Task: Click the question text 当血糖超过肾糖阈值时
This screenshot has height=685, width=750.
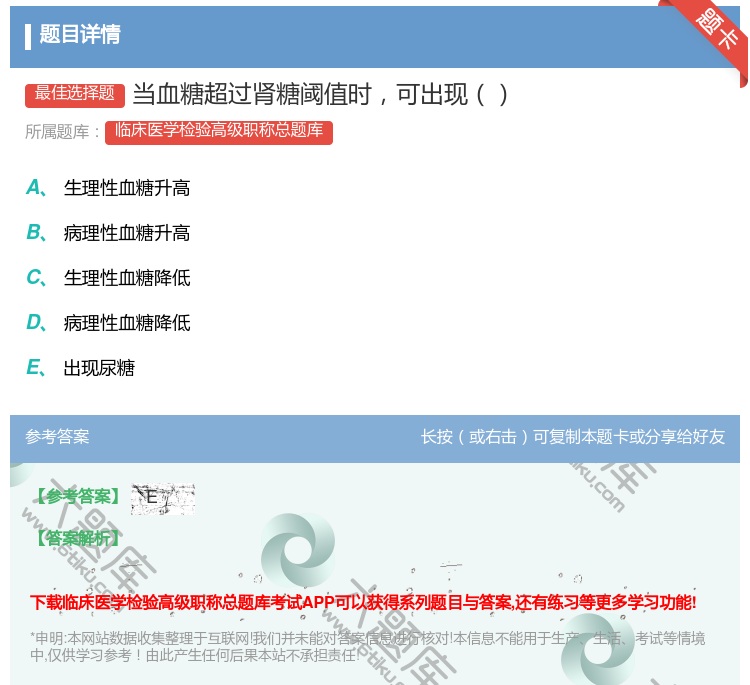Action: [320, 95]
